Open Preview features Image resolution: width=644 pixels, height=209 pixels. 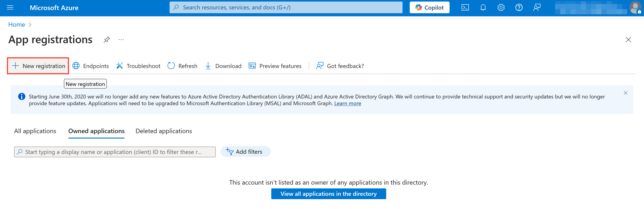[x=275, y=66]
